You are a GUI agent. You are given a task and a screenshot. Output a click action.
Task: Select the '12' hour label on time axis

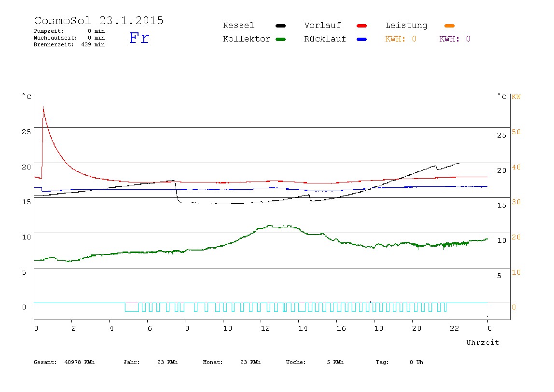(265, 328)
